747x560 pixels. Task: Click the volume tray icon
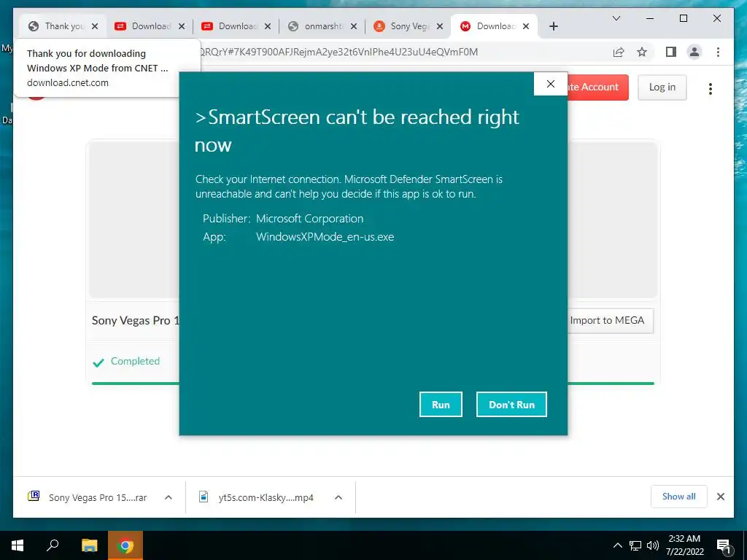pos(653,545)
